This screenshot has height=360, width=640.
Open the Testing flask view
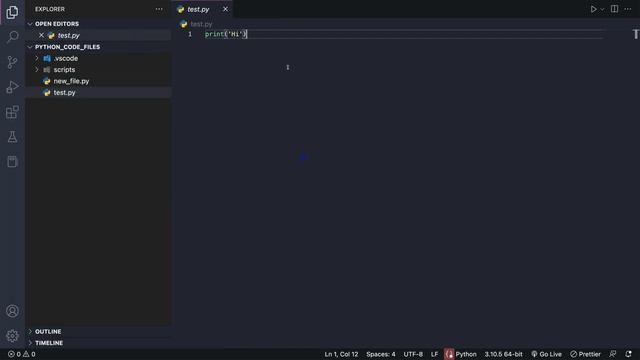[12, 137]
